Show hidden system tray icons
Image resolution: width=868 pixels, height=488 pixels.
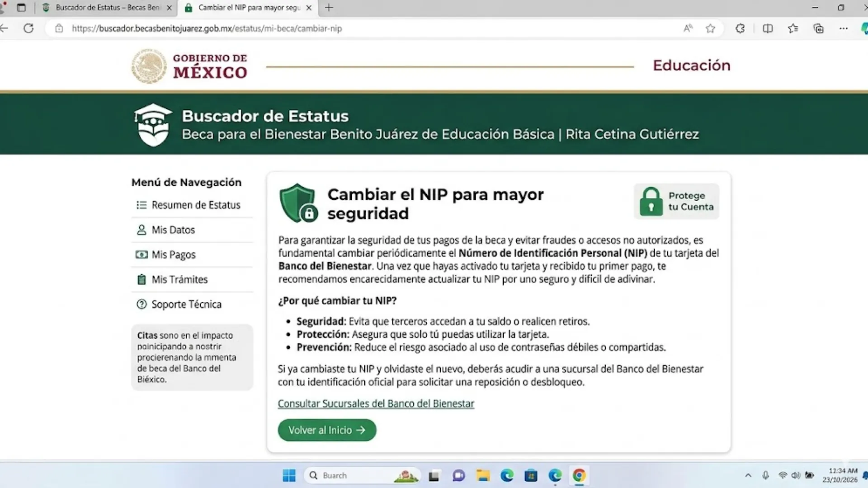click(748, 475)
